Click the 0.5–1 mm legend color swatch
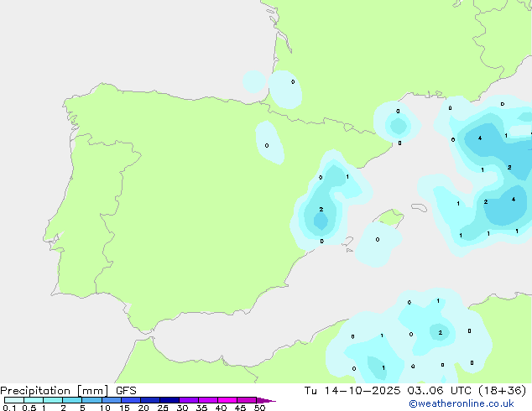532x411 pixels. pyautogui.click(x=34, y=400)
